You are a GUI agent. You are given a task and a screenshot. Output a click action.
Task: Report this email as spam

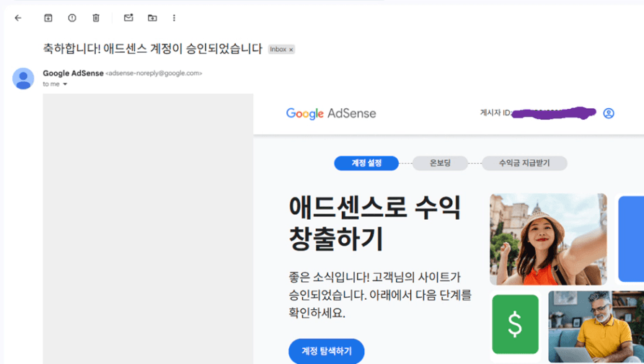point(72,18)
